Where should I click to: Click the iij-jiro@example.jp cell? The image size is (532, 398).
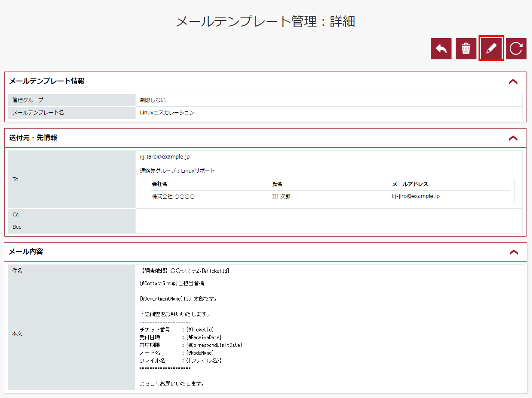click(416, 196)
